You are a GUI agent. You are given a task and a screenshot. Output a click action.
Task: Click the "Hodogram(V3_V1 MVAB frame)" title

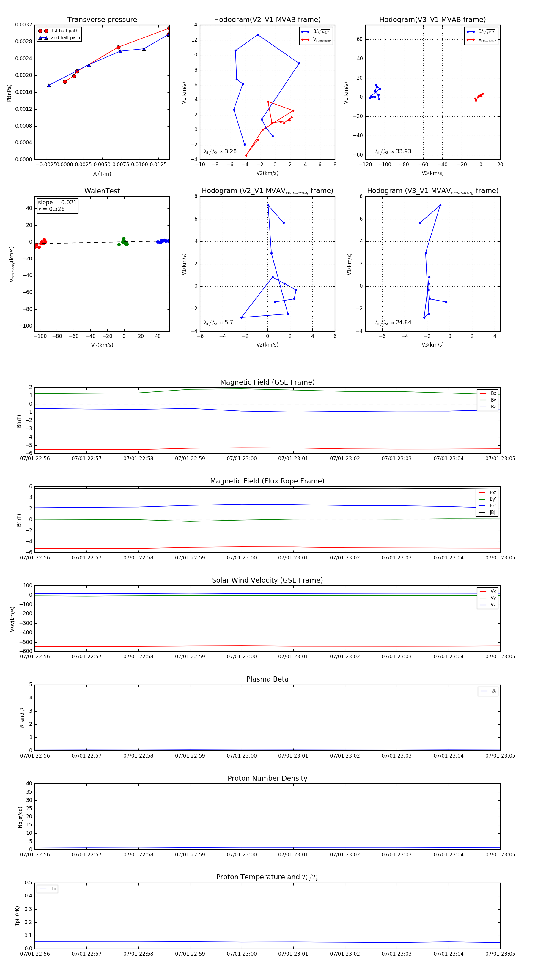point(432,20)
